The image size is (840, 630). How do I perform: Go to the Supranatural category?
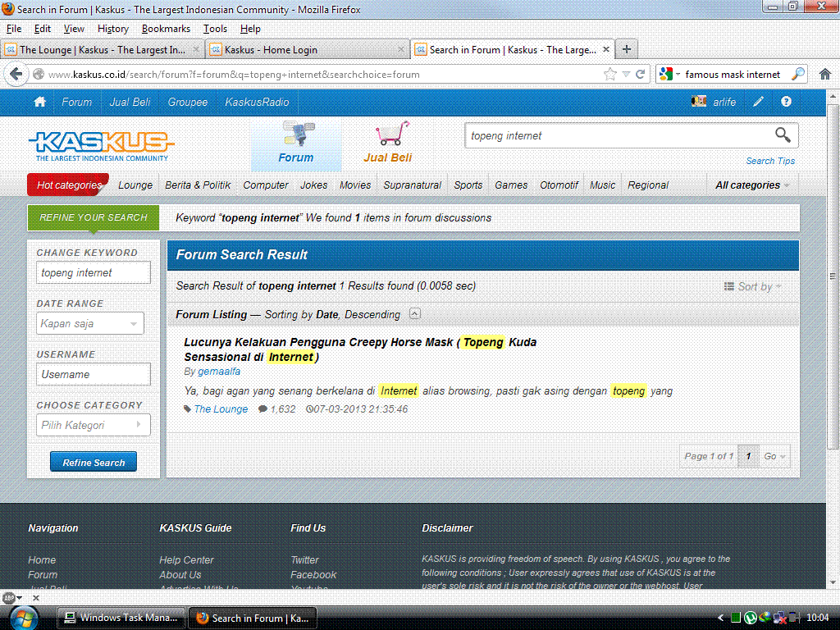pyautogui.click(x=412, y=185)
